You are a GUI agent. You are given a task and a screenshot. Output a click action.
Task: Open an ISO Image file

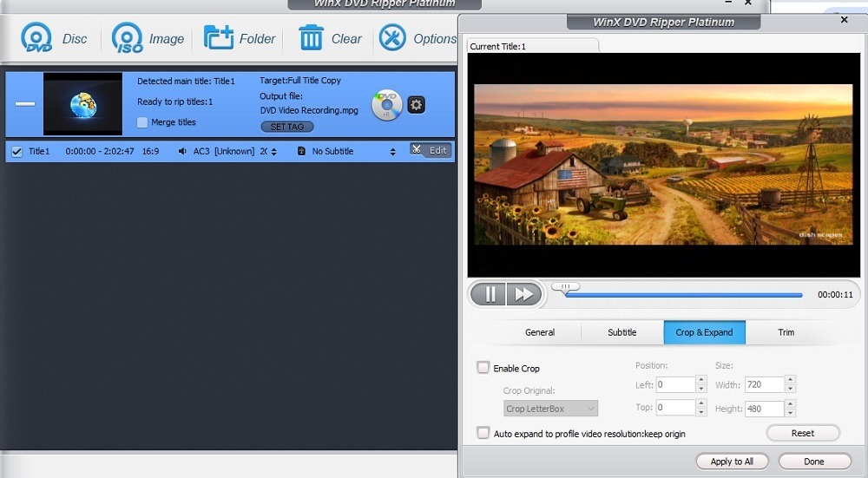pyautogui.click(x=128, y=37)
